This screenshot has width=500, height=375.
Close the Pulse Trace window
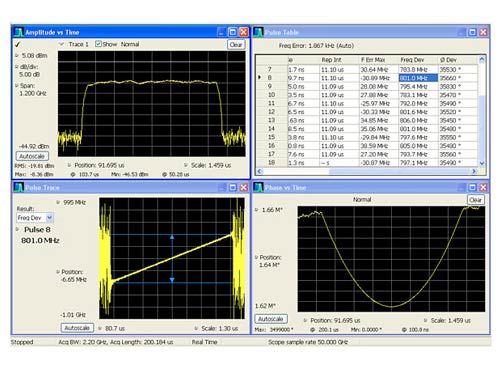click(x=244, y=187)
